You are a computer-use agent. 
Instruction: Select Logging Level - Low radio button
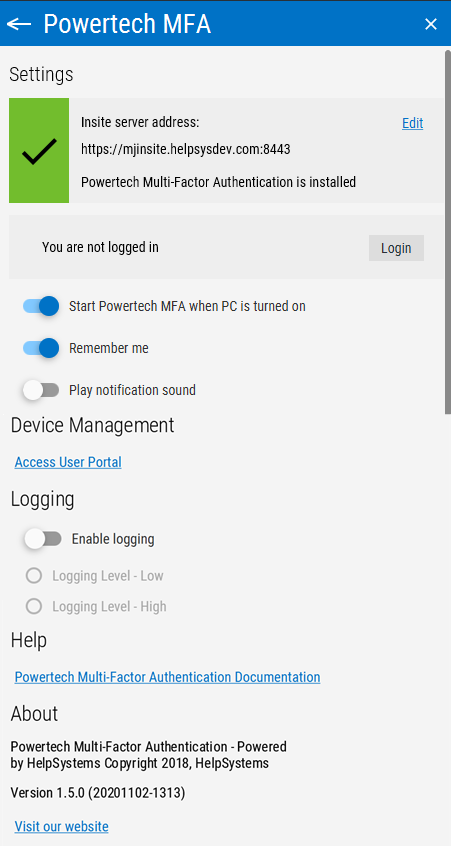[34, 576]
